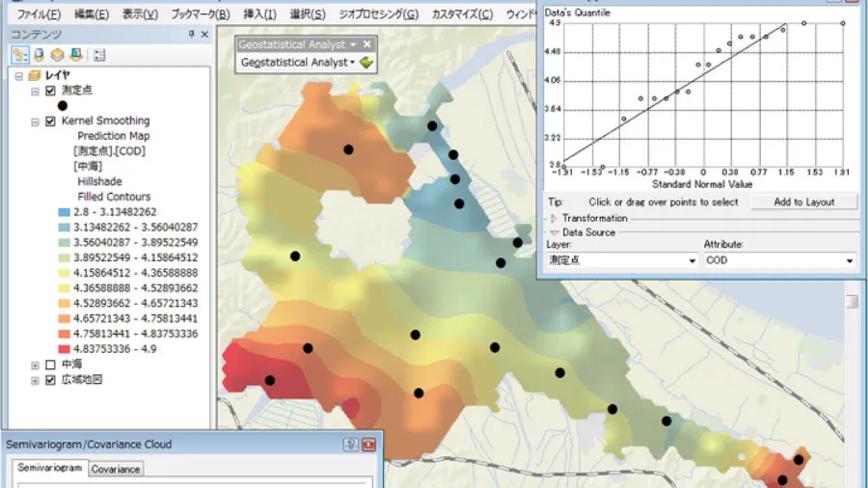
Task: Open the 挿入(I) menu
Action: click(259, 14)
